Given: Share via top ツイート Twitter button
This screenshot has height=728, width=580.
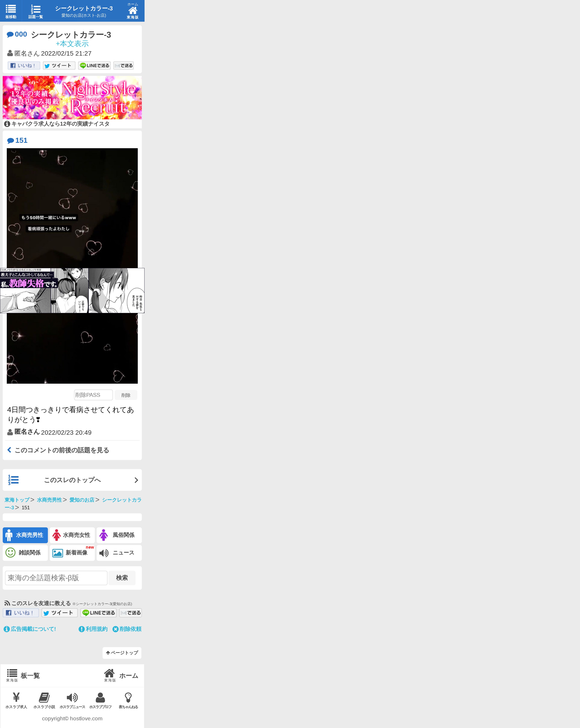Looking at the screenshot, I should [59, 66].
